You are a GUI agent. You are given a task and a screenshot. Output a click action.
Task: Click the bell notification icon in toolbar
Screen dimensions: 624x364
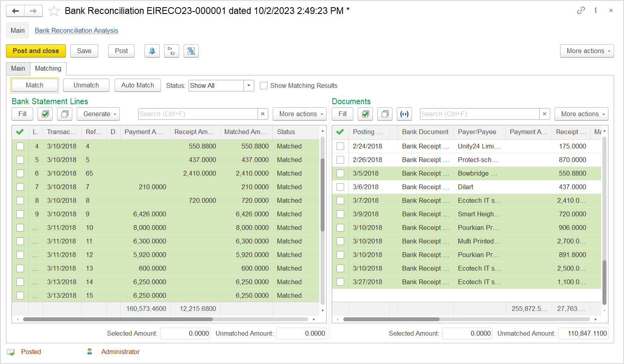pyautogui.click(x=152, y=51)
